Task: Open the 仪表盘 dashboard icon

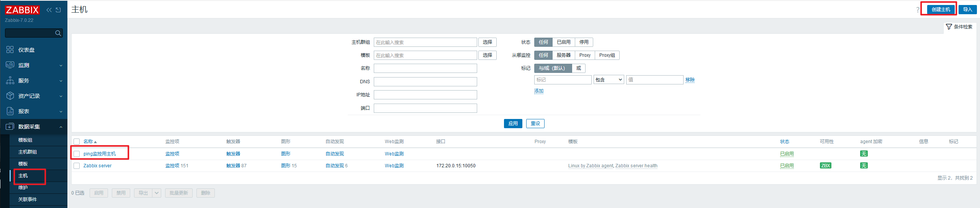Action: point(10,50)
